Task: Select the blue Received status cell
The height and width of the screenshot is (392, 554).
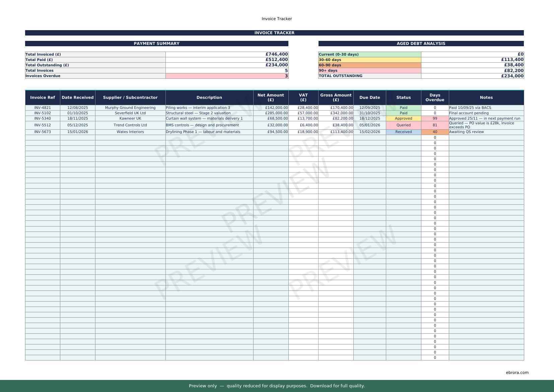Action: (x=403, y=132)
